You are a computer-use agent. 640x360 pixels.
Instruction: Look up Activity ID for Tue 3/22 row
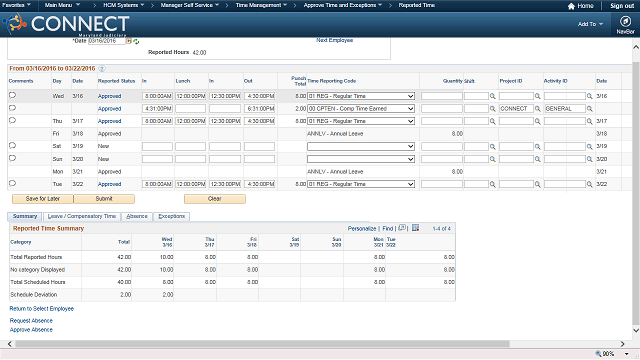[x=589, y=184]
